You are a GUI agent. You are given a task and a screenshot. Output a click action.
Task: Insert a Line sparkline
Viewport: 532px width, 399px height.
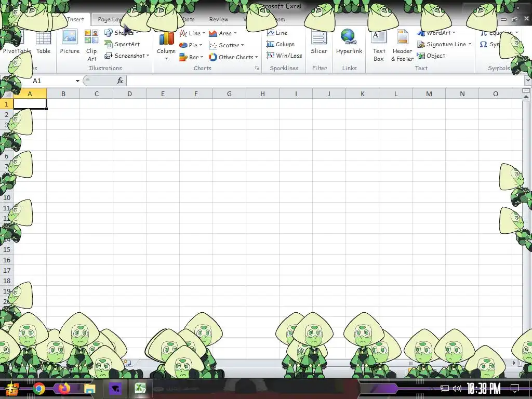[x=277, y=33]
